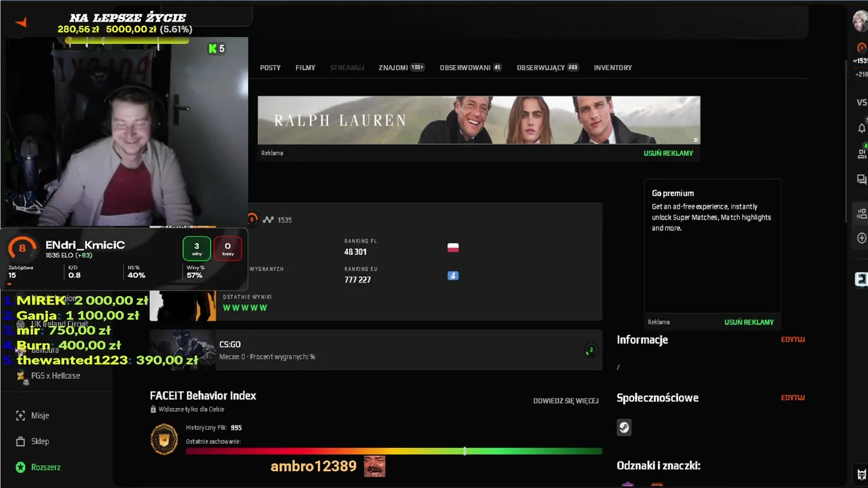Click Rozszerz upgrade option

(45, 467)
